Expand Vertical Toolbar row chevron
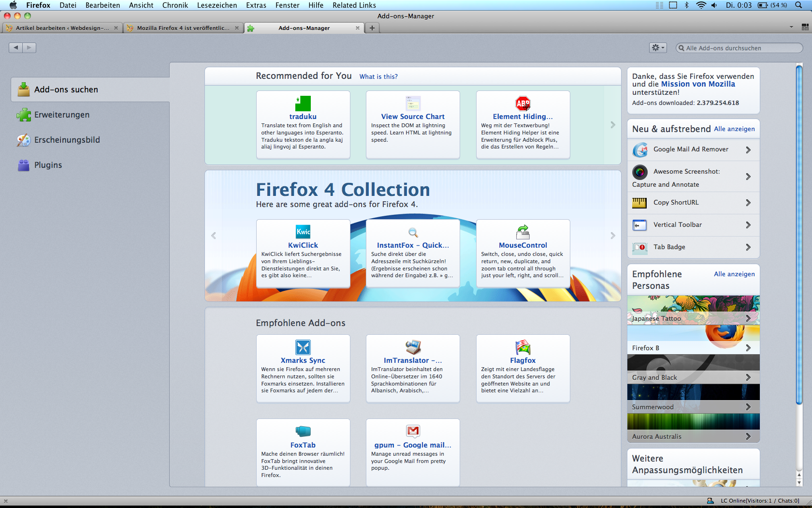The width and height of the screenshot is (812, 508). coord(748,225)
